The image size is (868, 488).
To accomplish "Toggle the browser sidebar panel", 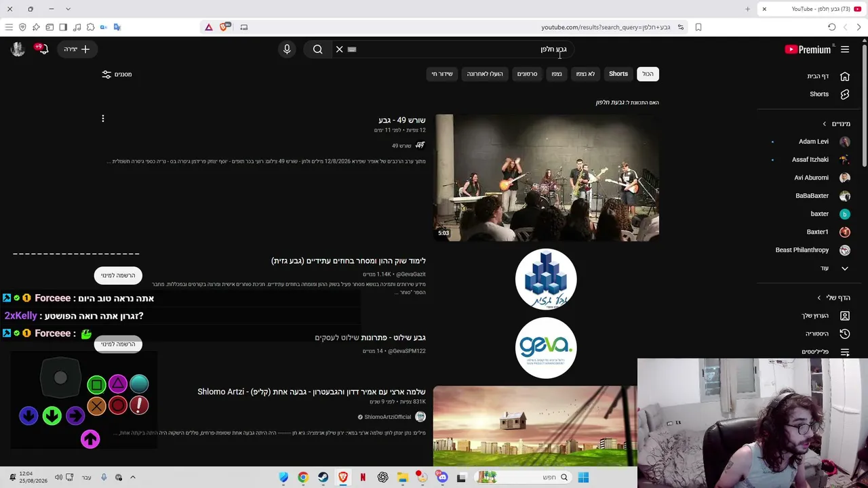I will 63,27.
